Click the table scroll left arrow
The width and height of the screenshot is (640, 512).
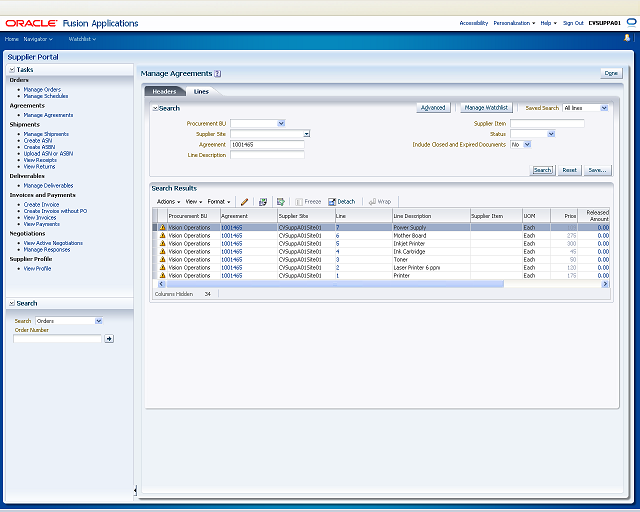click(x=161, y=284)
